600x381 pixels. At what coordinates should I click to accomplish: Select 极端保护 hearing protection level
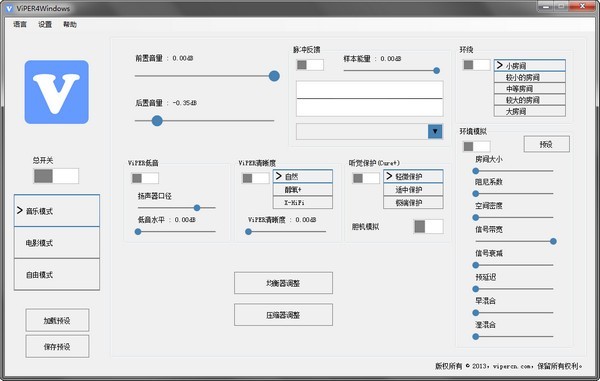point(413,202)
